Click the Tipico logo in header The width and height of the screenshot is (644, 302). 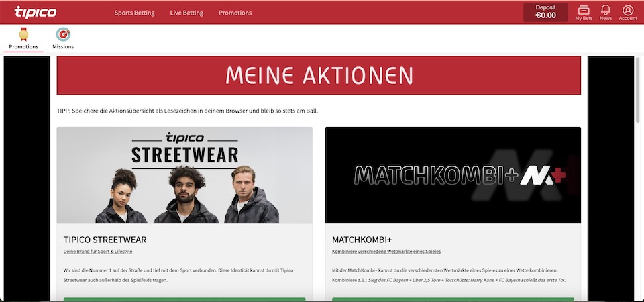pyautogui.click(x=36, y=12)
